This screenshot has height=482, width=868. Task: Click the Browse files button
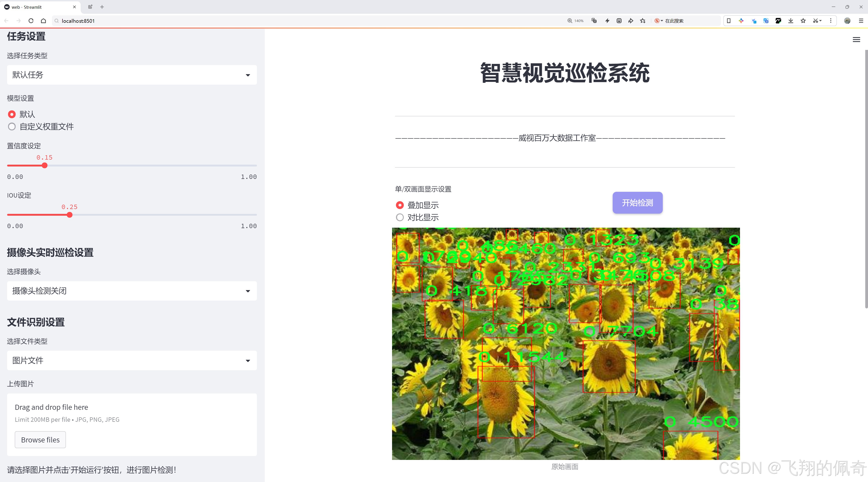(x=40, y=439)
